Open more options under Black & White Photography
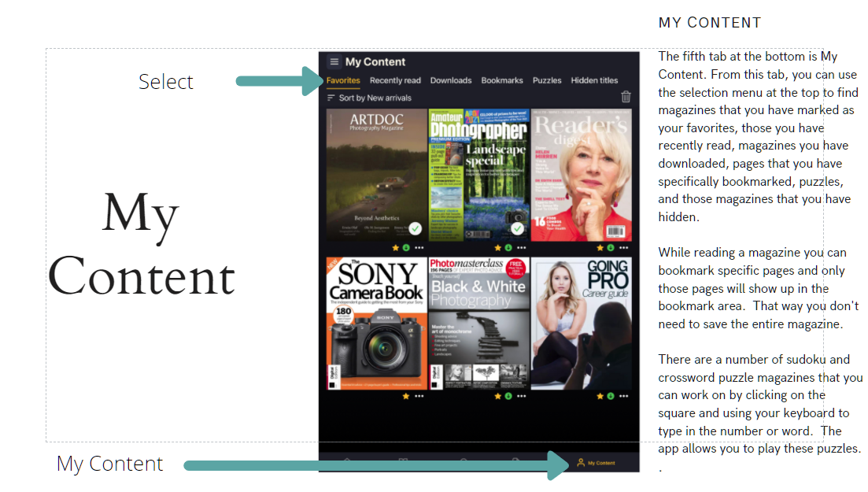 point(522,396)
